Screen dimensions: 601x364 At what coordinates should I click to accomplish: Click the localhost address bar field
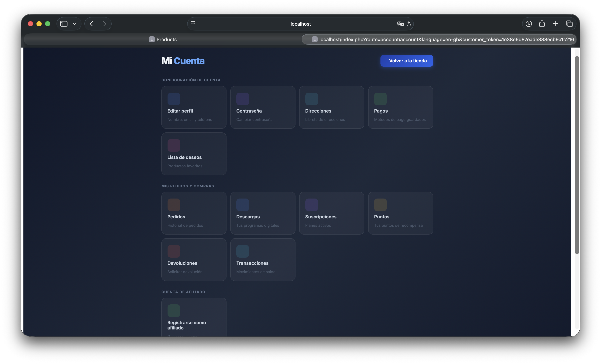[300, 24]
